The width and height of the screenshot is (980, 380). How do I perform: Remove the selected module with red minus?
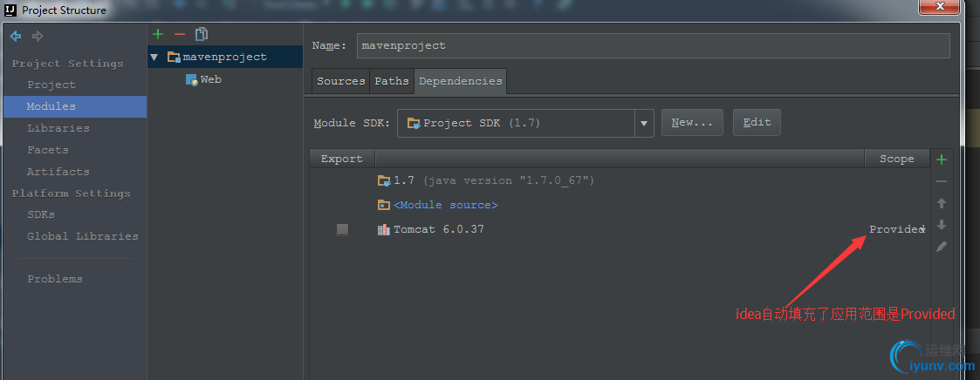[x=180, y=34]
